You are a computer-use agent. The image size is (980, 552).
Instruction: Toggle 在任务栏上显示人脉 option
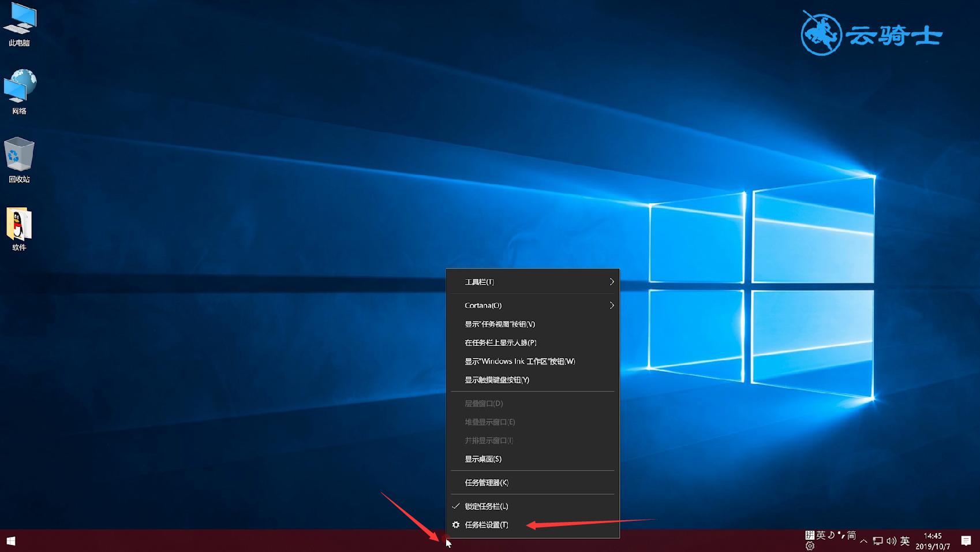(500, 343)
